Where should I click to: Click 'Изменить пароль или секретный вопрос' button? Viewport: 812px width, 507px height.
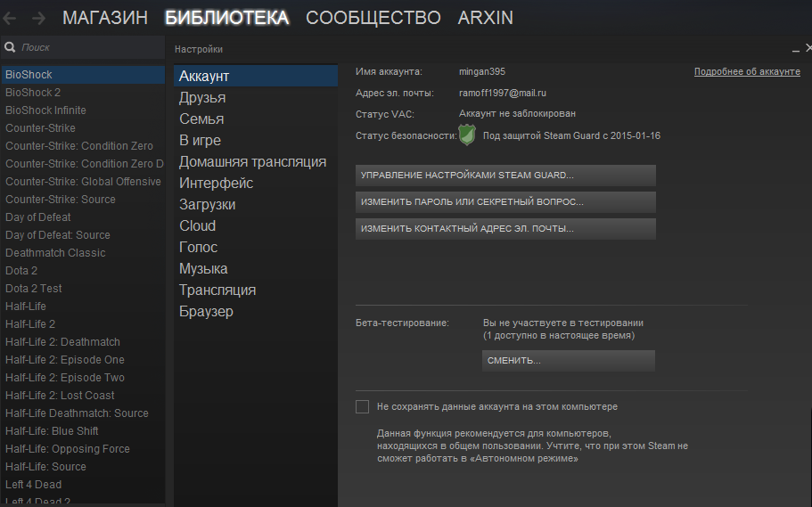pyautogui.click(x=505, y=202)
